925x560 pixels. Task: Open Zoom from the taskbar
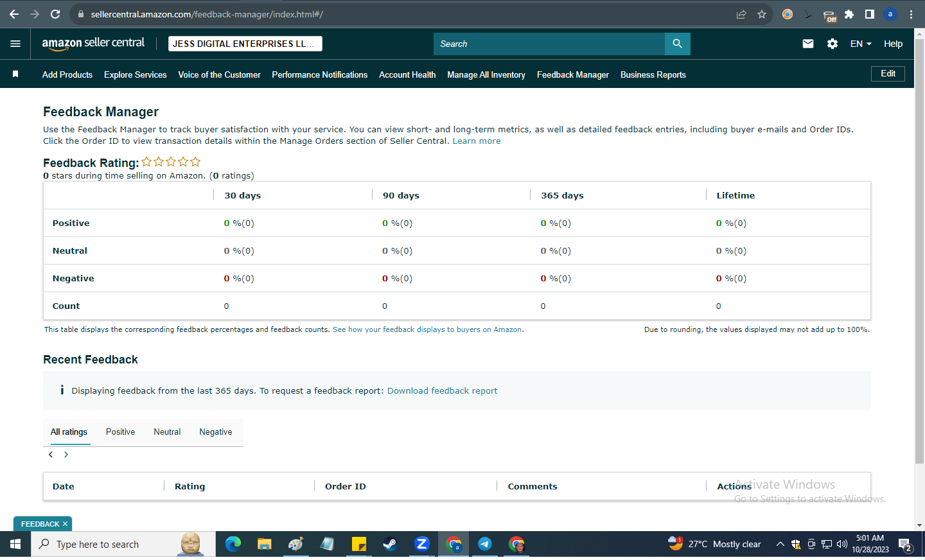[422, 545]
